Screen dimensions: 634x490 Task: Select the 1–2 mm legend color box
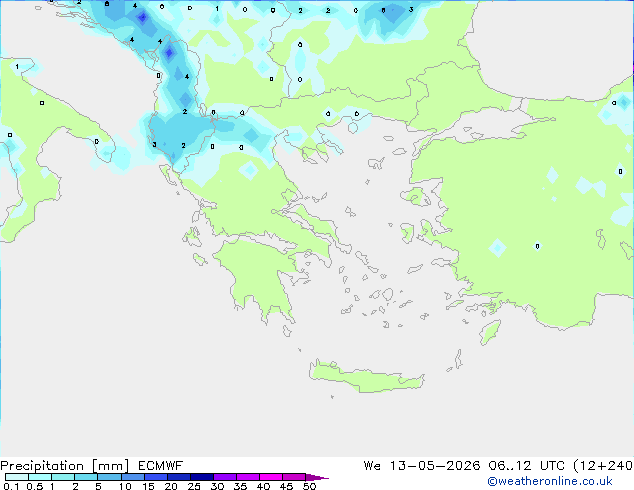(x=63, y=477)
